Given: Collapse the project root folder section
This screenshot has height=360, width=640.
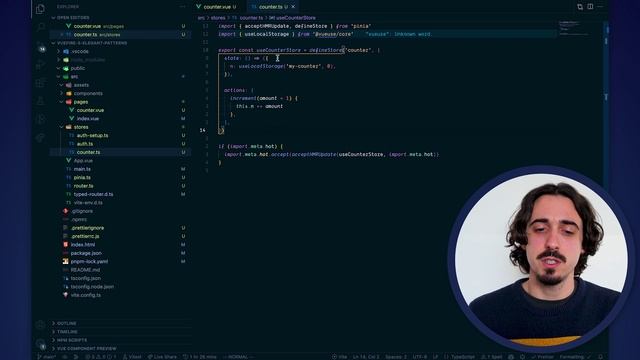Looking at the screenshot, I should [89, 43].
